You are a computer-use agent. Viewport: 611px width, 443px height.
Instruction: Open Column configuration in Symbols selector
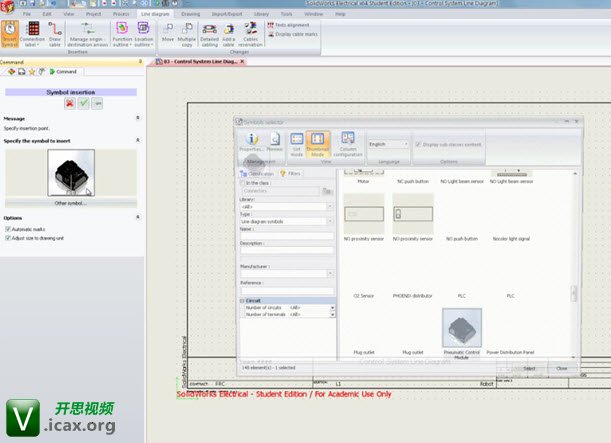(347, 144)
